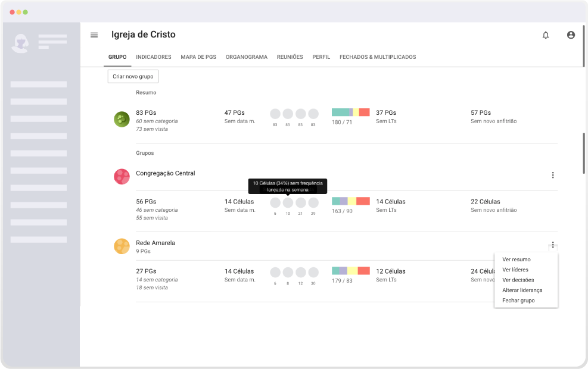Click the orange Rede Amarela avatar
This screenshot has height=369, width=588.
(x=122, y=246)
